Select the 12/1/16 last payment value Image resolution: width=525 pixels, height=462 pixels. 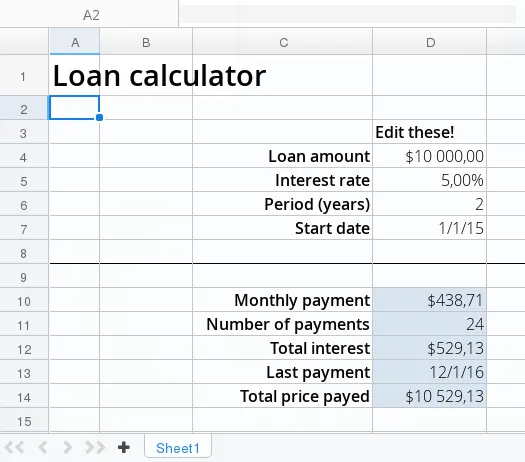coord(429,372)
